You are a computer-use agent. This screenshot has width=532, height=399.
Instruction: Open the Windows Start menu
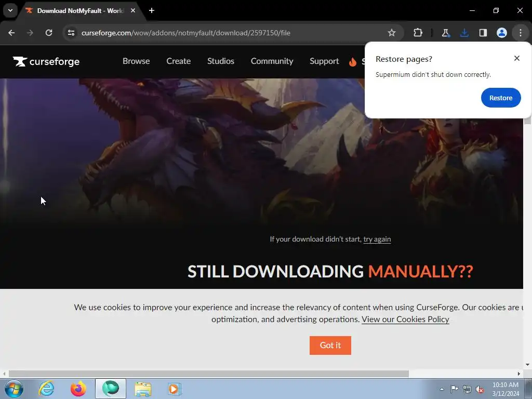(14, 389)
